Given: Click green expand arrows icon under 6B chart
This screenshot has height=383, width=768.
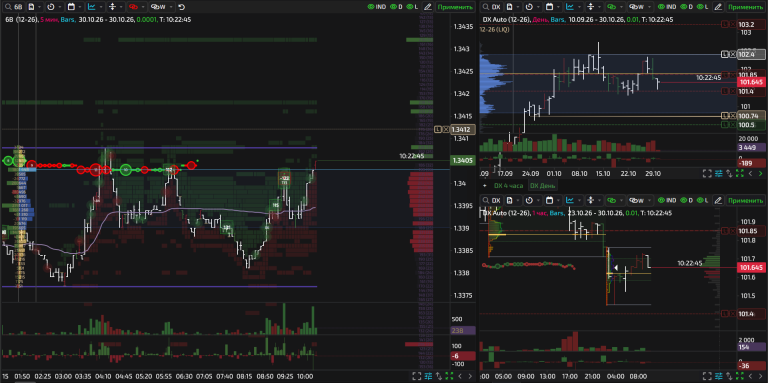Looking at the screenshot, I should (449, 376).
